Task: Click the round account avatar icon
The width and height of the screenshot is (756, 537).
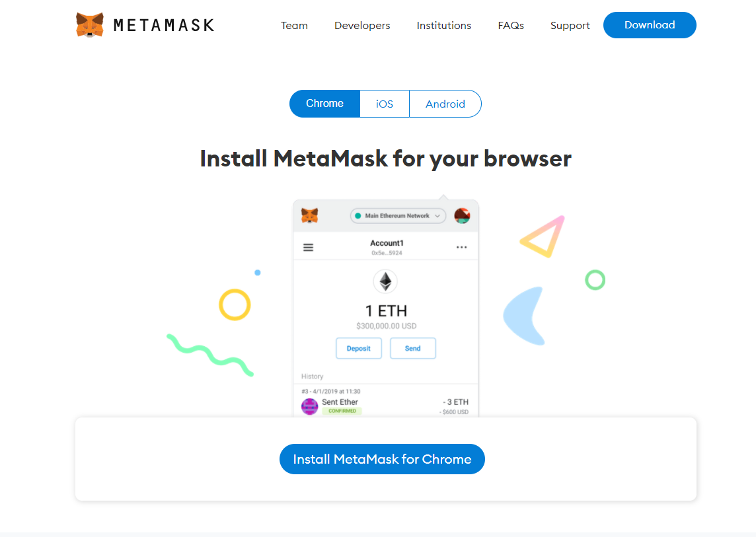Action: pos(462,215)
